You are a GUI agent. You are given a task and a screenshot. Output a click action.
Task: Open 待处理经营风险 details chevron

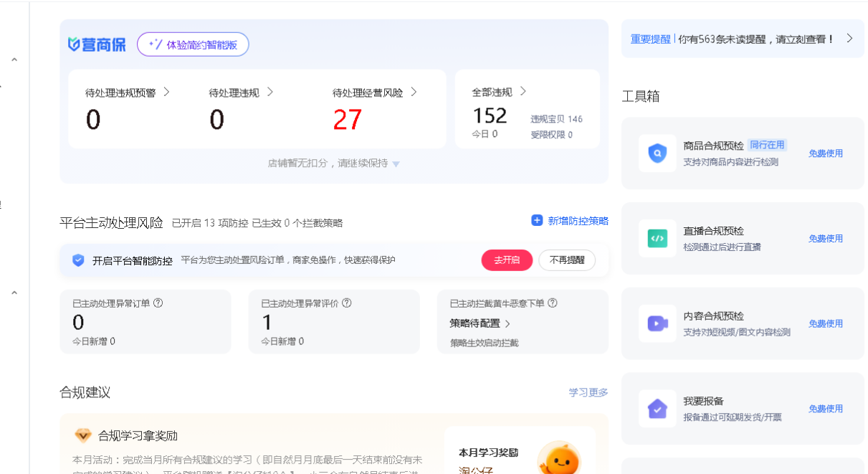pyautogui.click(x=414, y=92)
